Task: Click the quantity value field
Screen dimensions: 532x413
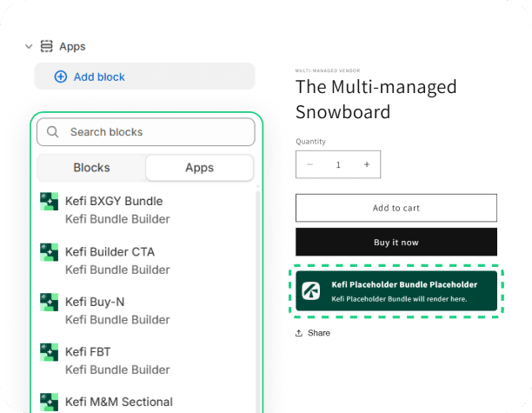Action: [338, 164]
